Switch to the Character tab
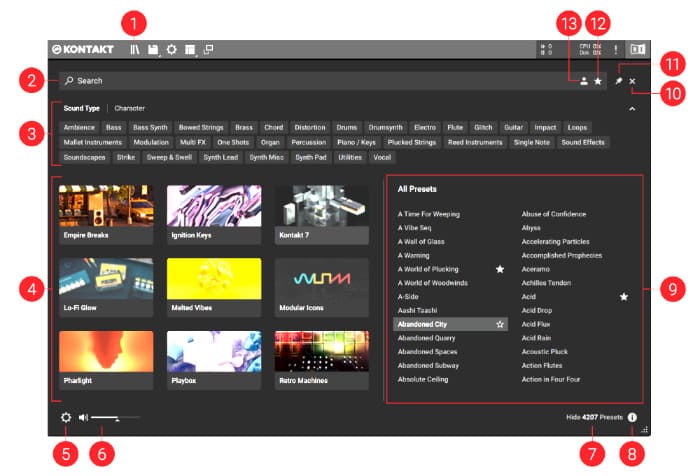The height and width of the screenshot is (476, 700). pos(129,108)
